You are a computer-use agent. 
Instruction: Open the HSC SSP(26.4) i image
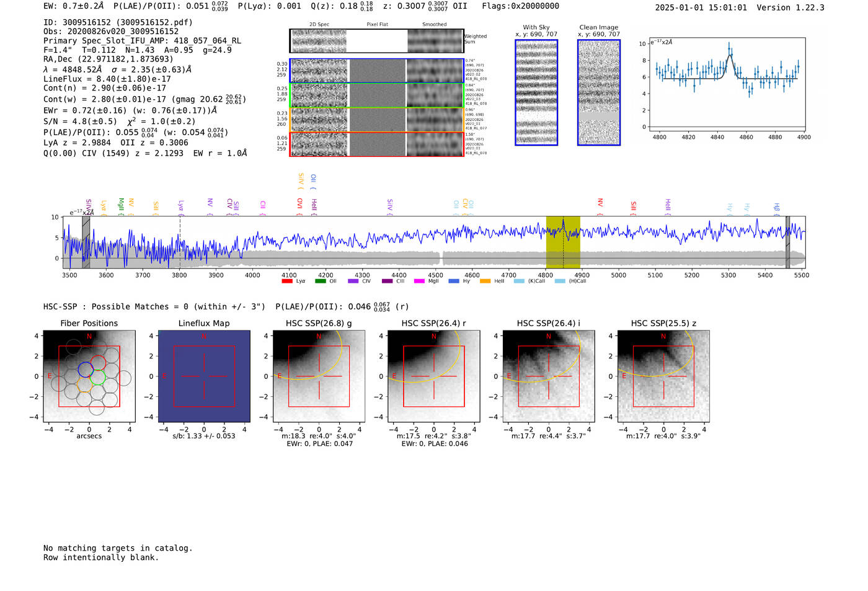pyautogui.click(x=548, y=376)
